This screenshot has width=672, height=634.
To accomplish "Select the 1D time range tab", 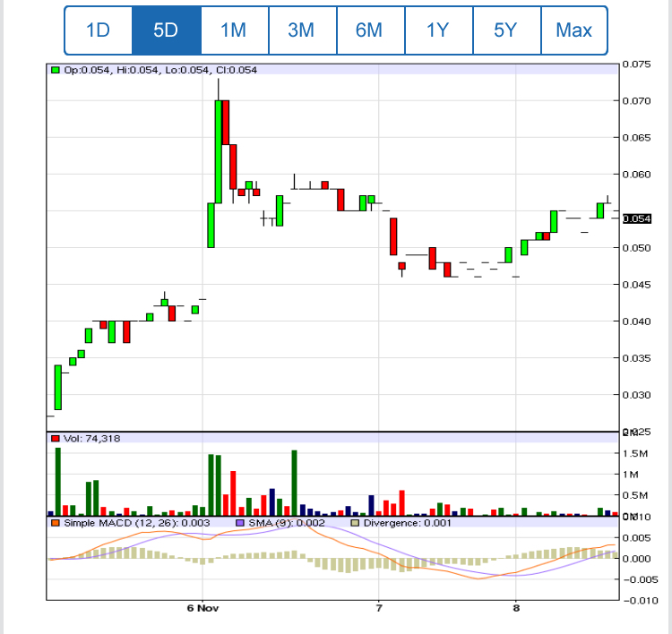I will click(x=99, y=30).
